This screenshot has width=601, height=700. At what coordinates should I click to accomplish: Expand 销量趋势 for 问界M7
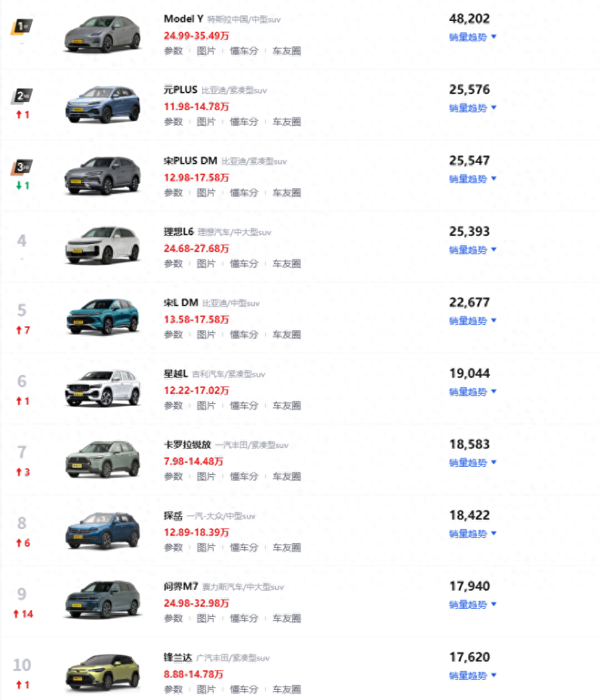(x=472, y=604)
